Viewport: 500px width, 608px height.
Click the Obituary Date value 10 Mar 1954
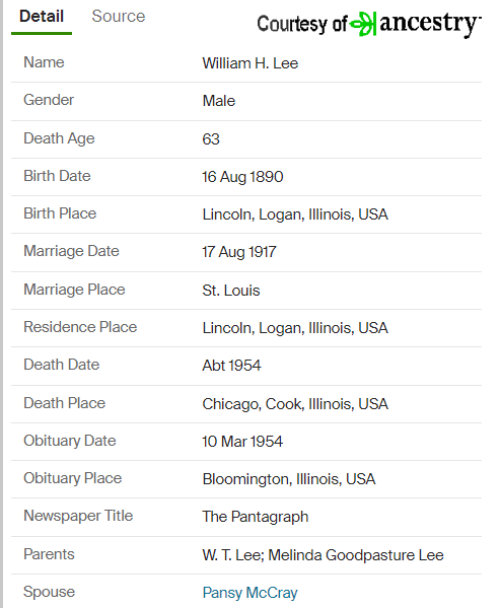tap(242, 442)
